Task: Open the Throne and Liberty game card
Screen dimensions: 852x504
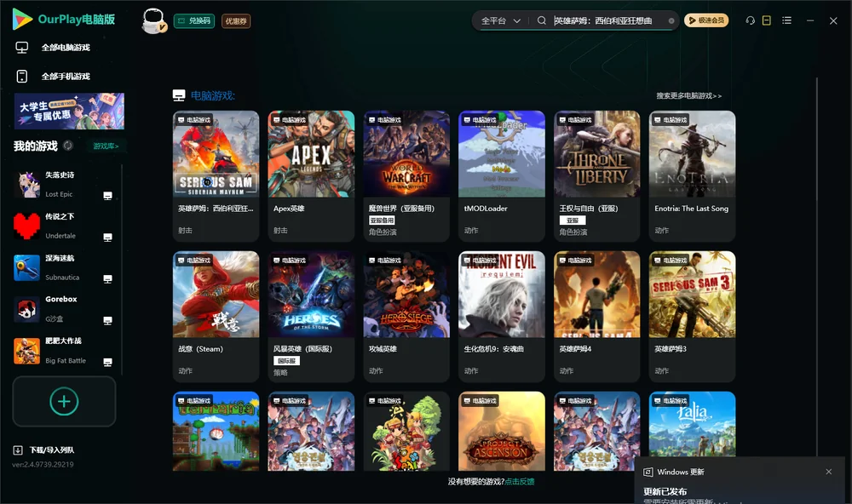Action: pos(596,176)
